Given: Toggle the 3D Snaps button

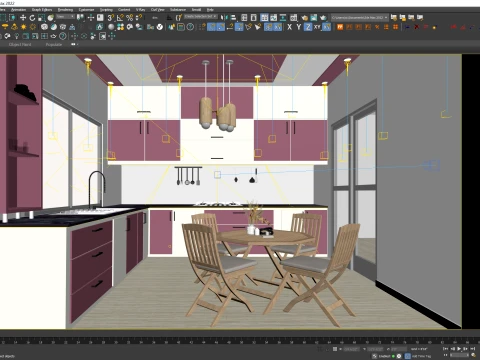Looking at the screenshot, I should pyautogui.click(x=111, y=18).
